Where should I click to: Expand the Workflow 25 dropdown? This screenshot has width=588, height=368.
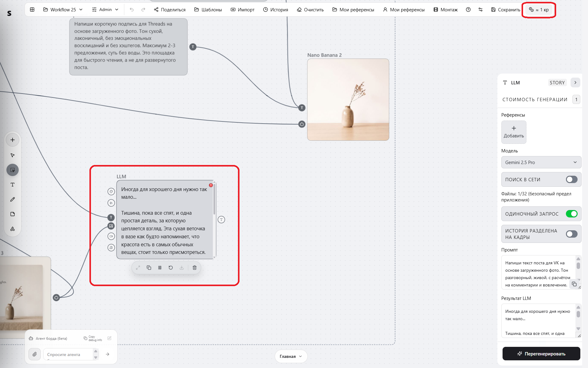[x=63, y=10]
